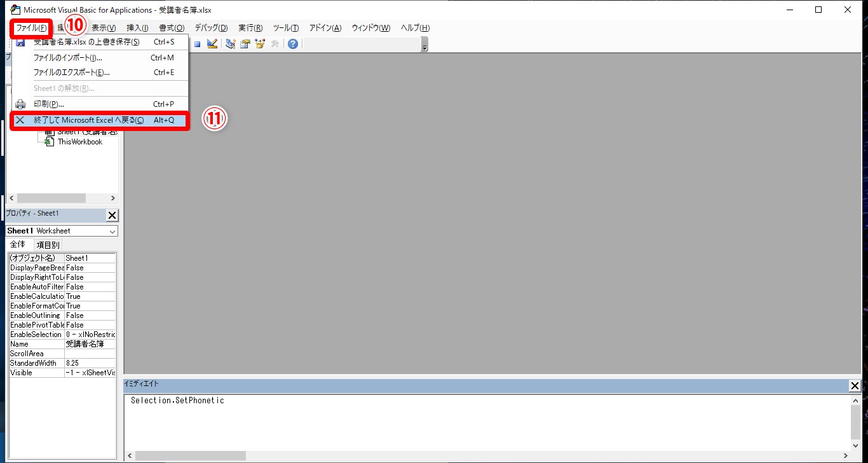Click the EnableAutoFilter value False
The image size is (868, 463).
(x=90, y=287)
